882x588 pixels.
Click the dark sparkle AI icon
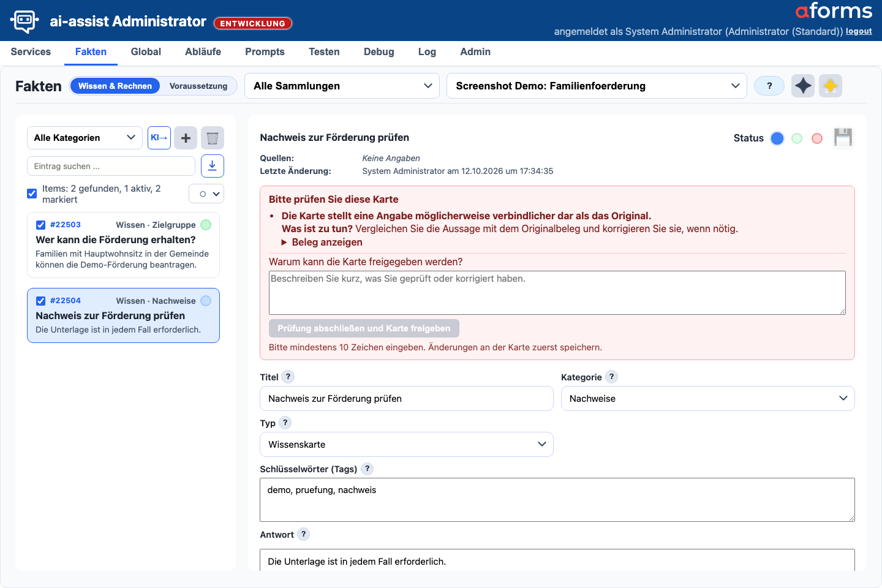[x=803, y=86]
